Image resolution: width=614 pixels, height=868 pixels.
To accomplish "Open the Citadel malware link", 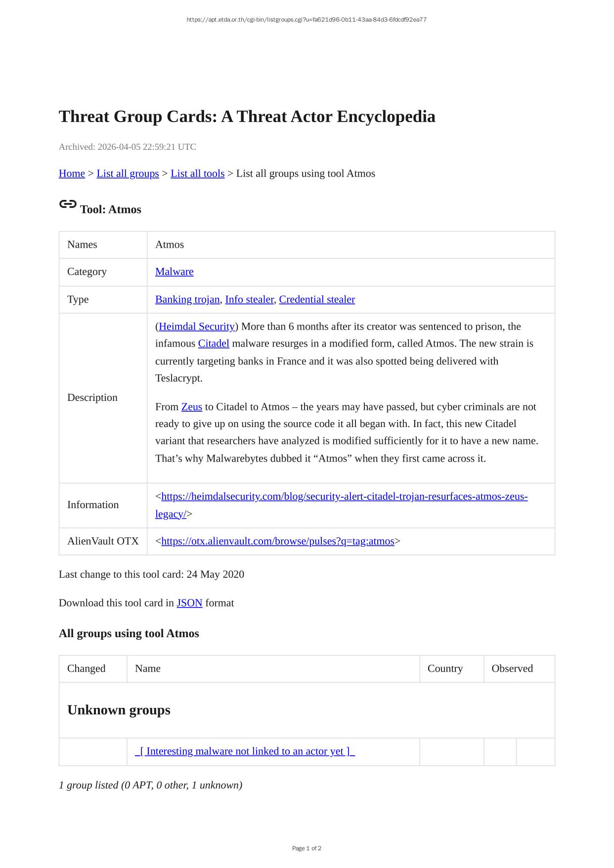I will click(214, 344).
